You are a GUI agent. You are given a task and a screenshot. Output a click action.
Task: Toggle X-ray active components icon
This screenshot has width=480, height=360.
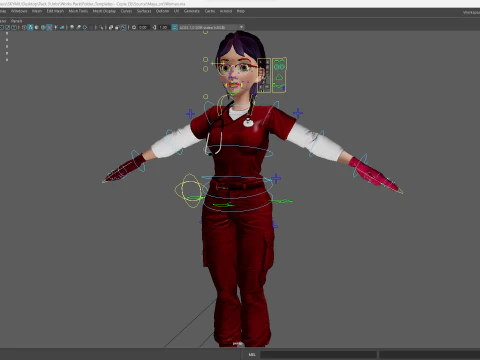click(x=117, y=27)
